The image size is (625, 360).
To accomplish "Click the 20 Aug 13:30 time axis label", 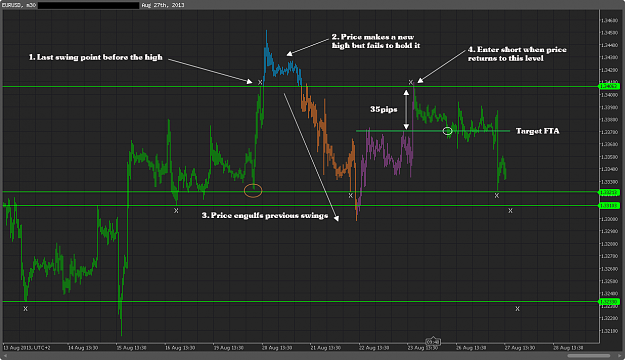I will [x=277, y=348].
